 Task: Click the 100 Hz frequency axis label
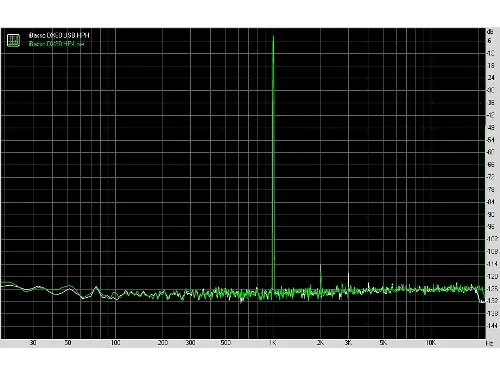(115, 343)
